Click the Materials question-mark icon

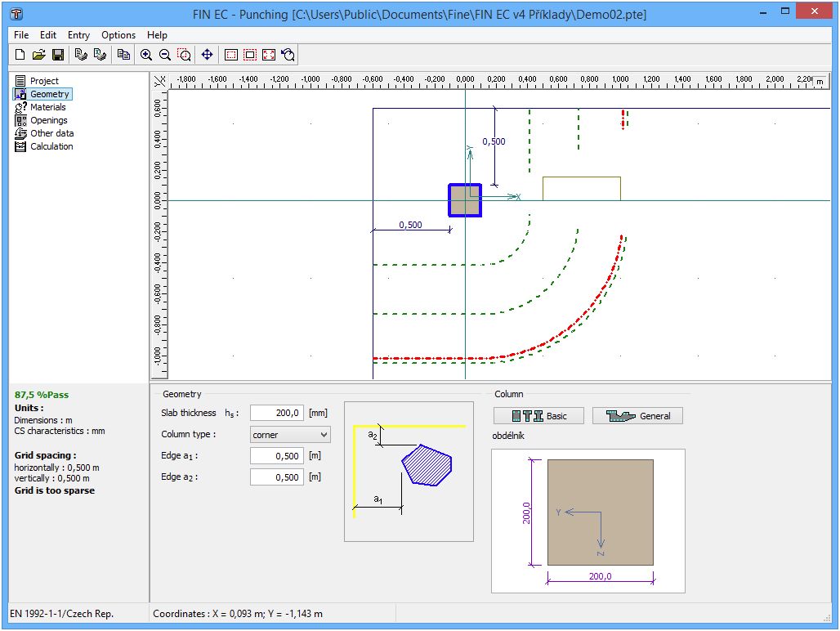pos(20,107)
